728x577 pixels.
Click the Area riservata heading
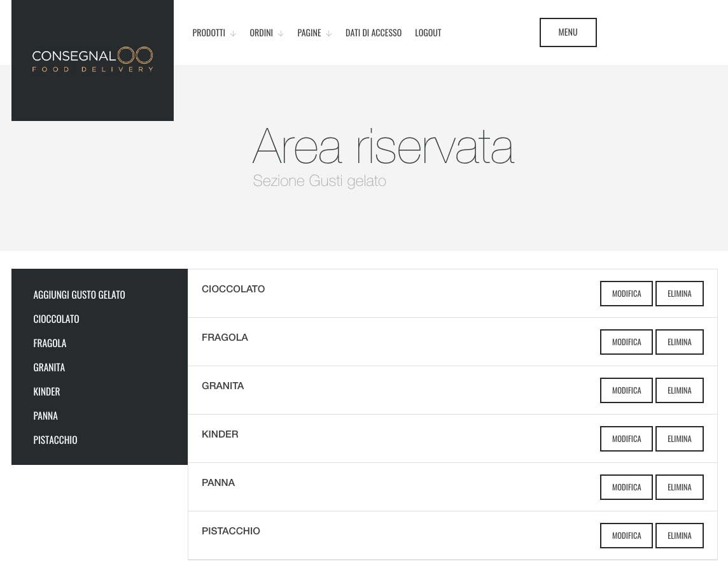coord(384,146)
